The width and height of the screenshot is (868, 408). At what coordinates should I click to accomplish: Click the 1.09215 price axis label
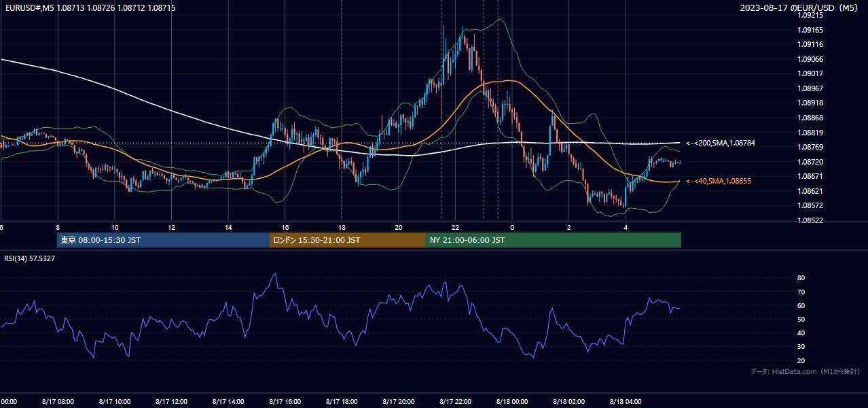[810, 15]
